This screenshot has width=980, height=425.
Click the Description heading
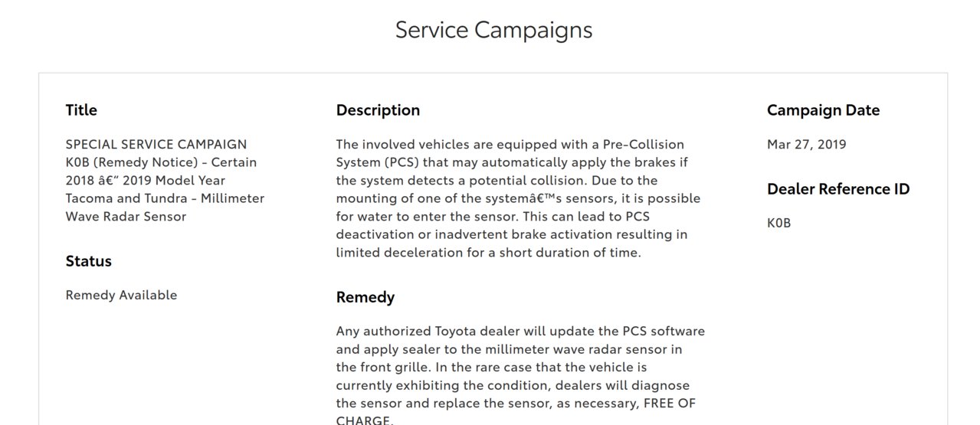click(x=378, y=110)
